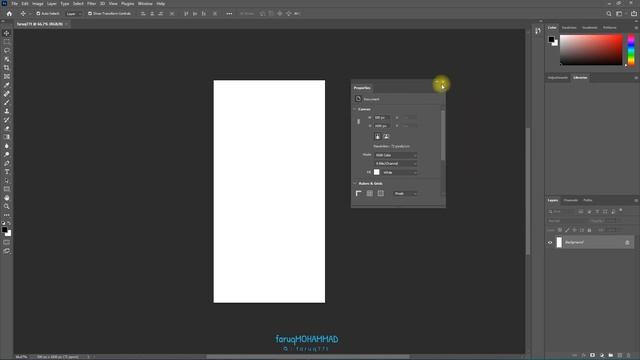
Task: Create a new group folder icon
Action: click(x=611, y=356)
